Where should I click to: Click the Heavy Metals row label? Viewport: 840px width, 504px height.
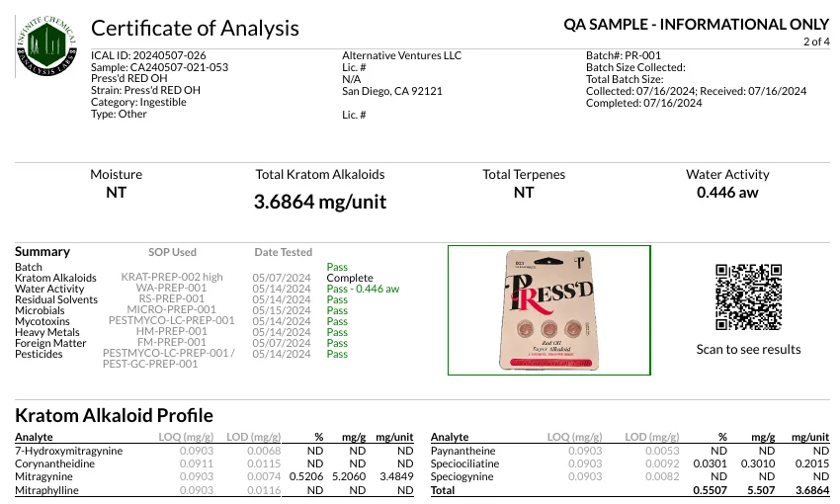(x=47, y=332)
